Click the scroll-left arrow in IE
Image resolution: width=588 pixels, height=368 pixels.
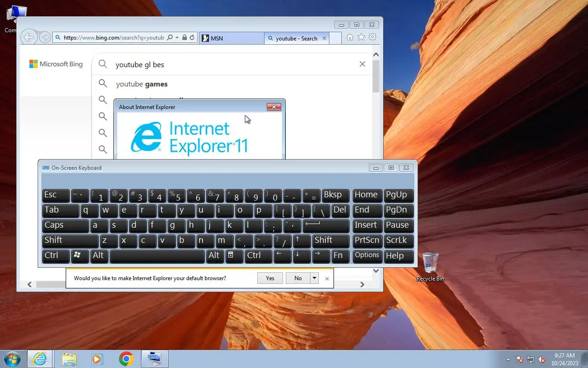30,284
